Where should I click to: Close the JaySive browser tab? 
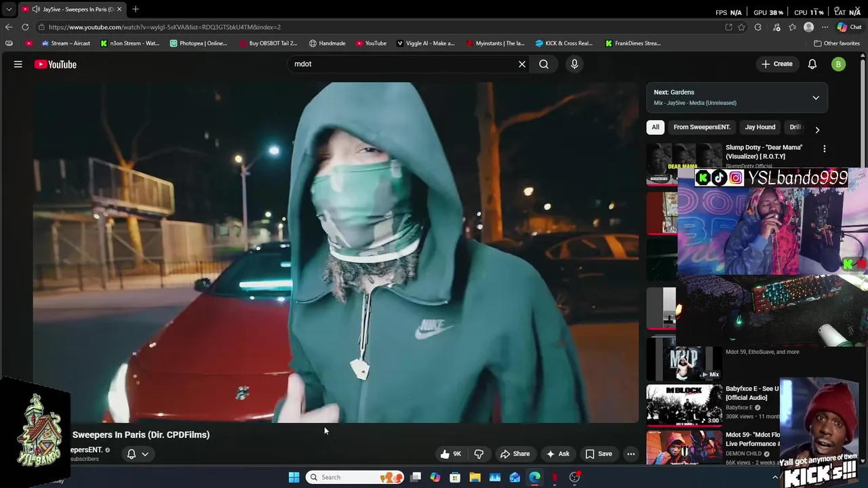[119, 9]
